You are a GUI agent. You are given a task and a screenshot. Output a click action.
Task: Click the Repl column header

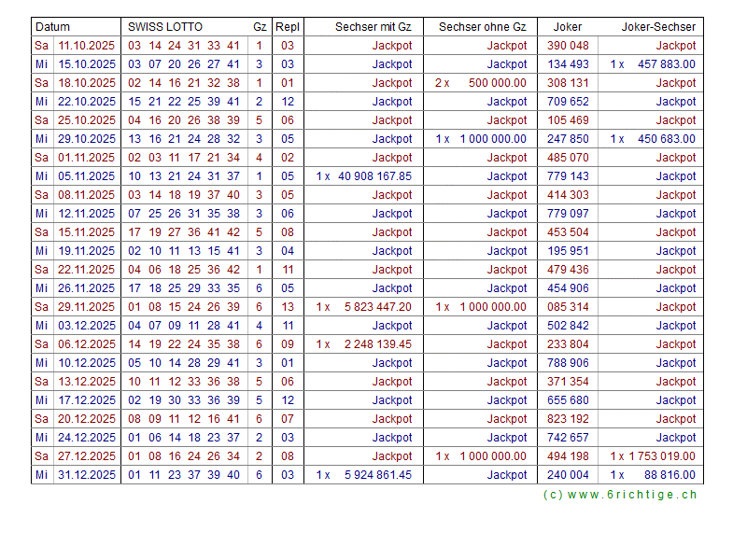(288, 27)
